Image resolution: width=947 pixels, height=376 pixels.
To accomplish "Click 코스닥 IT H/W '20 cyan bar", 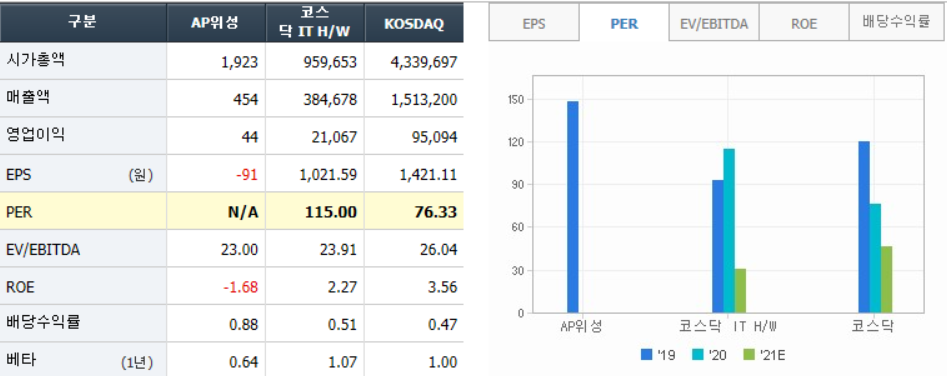I will click(x=729, y=231).
